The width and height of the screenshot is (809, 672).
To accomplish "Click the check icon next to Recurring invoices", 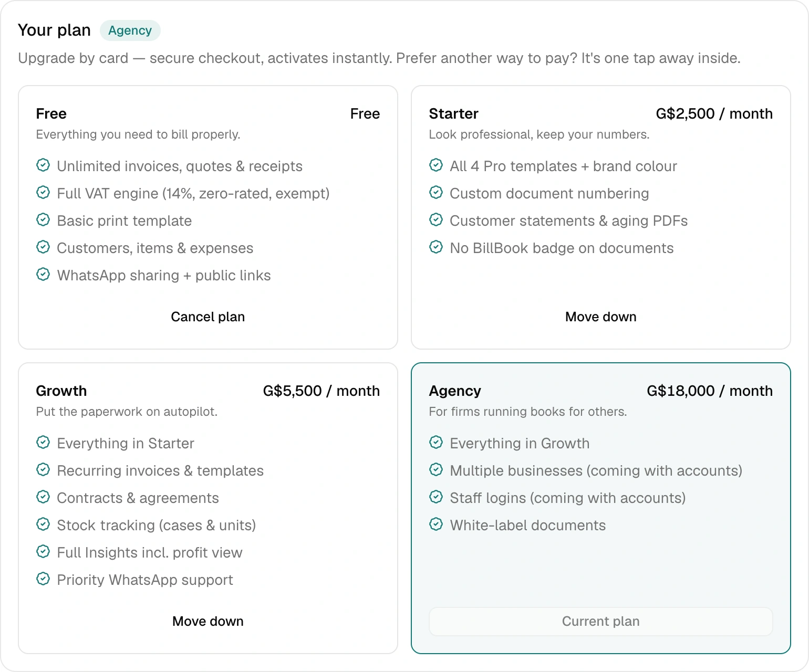I will pos(43,470).
